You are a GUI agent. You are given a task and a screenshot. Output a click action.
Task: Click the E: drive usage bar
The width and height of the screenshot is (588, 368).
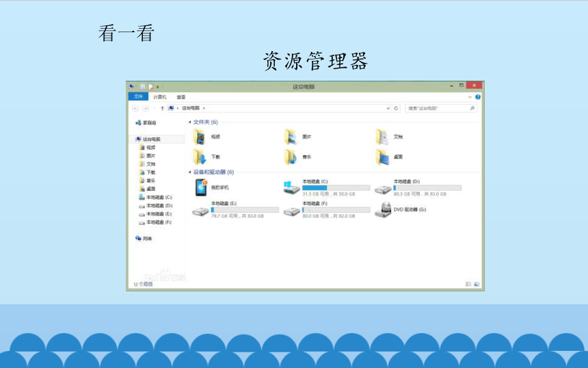coord(245,210)
